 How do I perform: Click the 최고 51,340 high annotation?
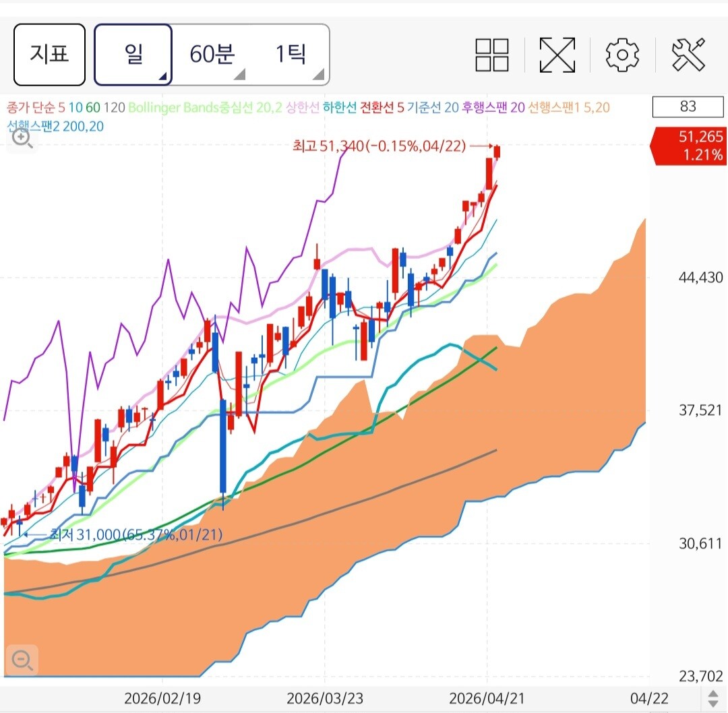coord(380,146)
